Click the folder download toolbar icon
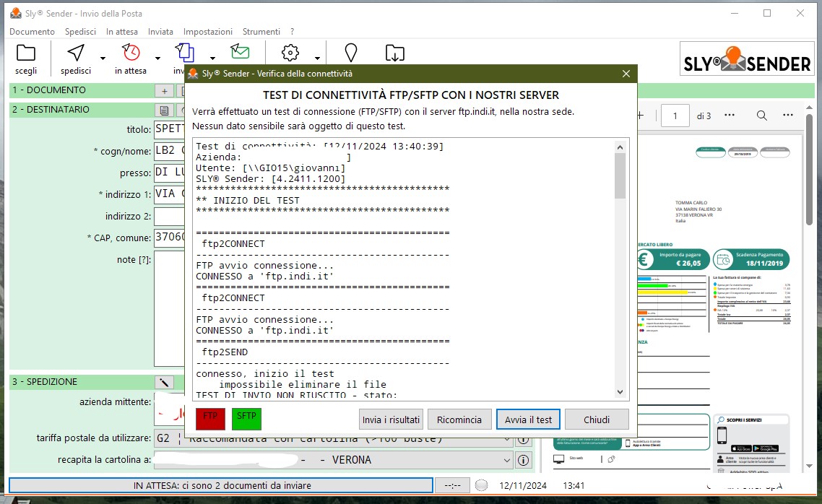This screenshot has height=504, width=822. coord(395,53)
